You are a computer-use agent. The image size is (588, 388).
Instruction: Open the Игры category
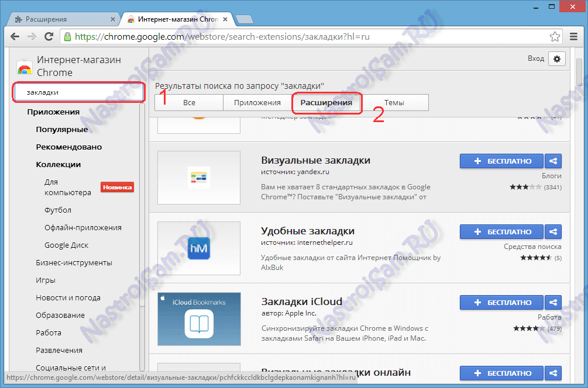(x=46, y=280)
